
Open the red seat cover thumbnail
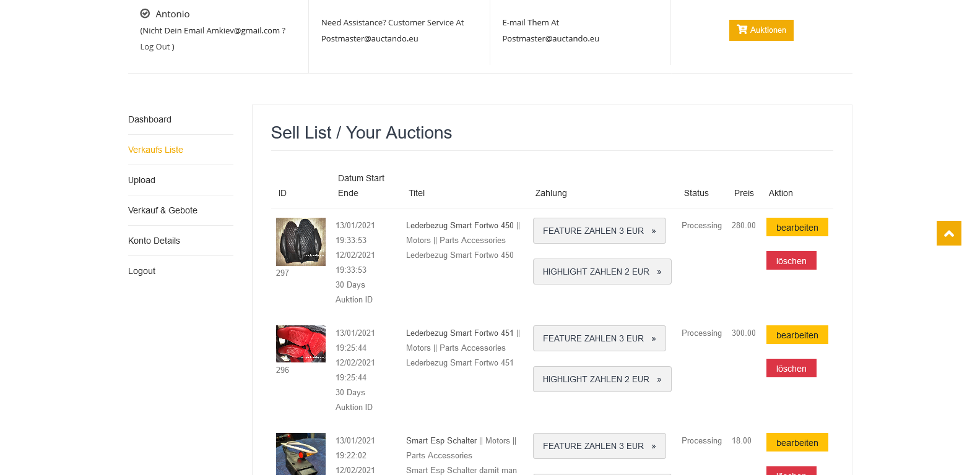point(301,344)
